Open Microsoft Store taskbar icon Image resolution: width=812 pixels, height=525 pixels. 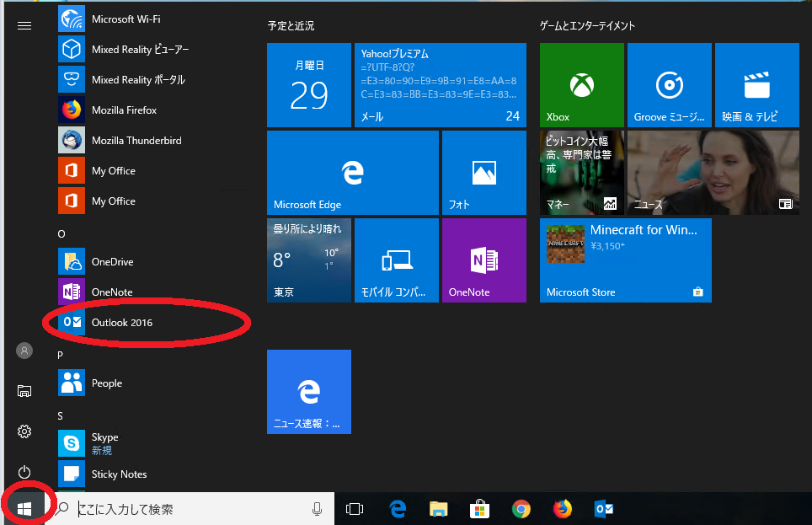pos(479,509)
